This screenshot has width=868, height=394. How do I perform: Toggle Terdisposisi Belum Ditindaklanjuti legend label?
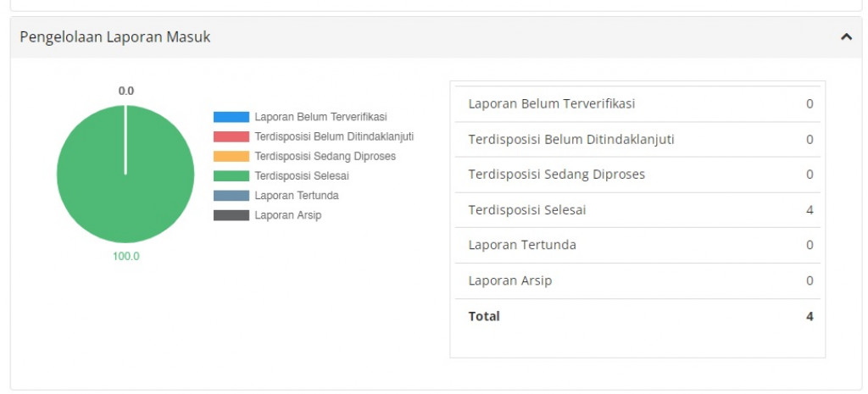pyautogui.click(x=334, y=136)
